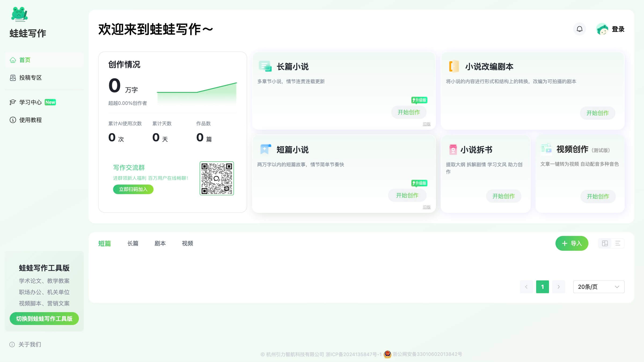Switch to the 剧本 tab
The height and width of the screenshot is (362, 644).
click(x=160, y=243)
